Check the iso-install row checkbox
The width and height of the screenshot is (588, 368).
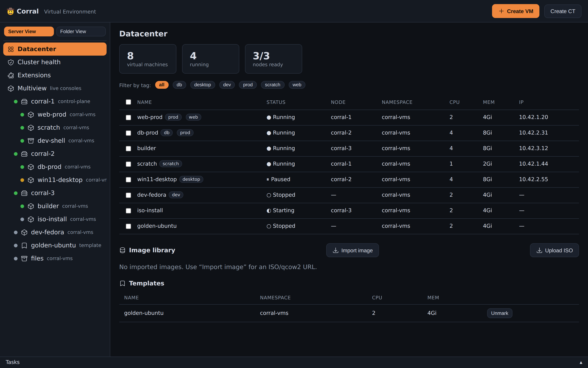pos(128,211)
